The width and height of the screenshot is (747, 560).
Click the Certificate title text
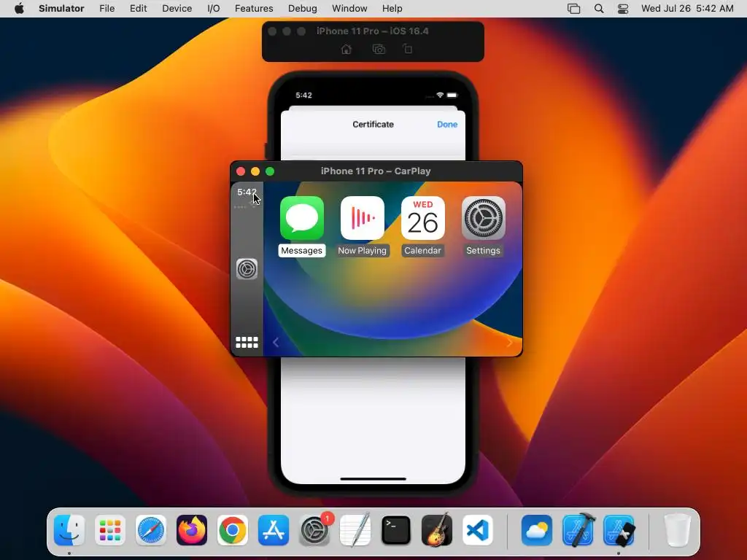point(373,124)
